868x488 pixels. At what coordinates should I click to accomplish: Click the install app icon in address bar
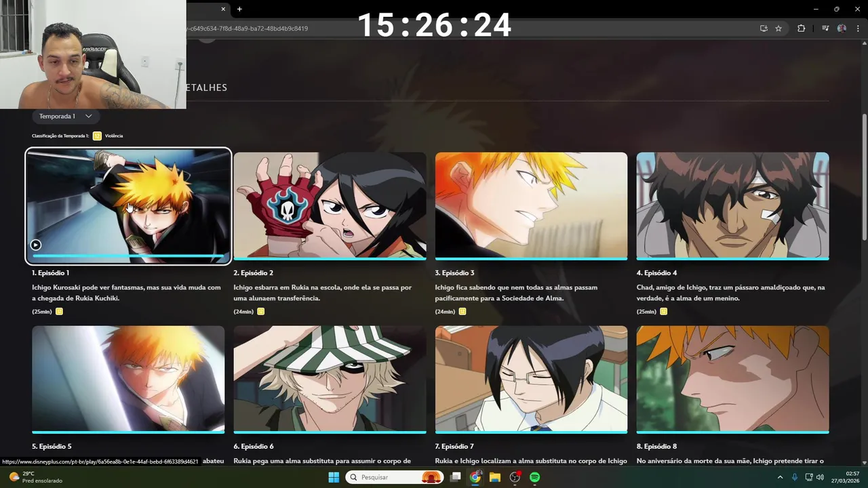point(764,28)
